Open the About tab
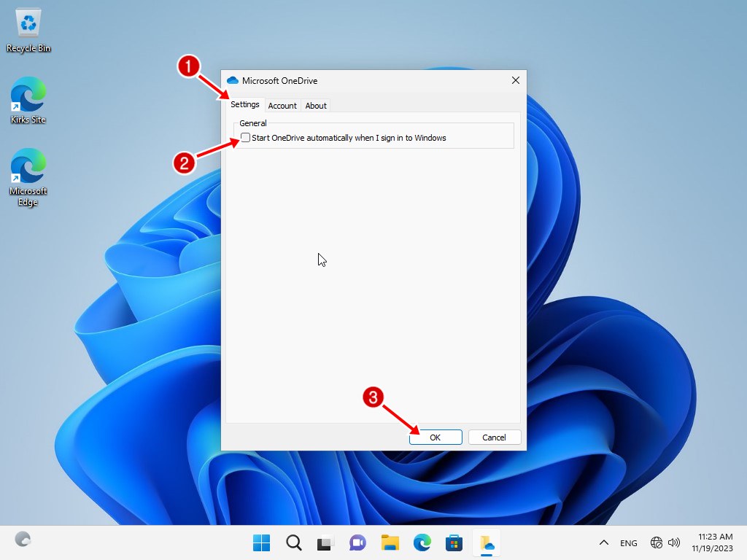747x560 pixels. pos(316,106)
